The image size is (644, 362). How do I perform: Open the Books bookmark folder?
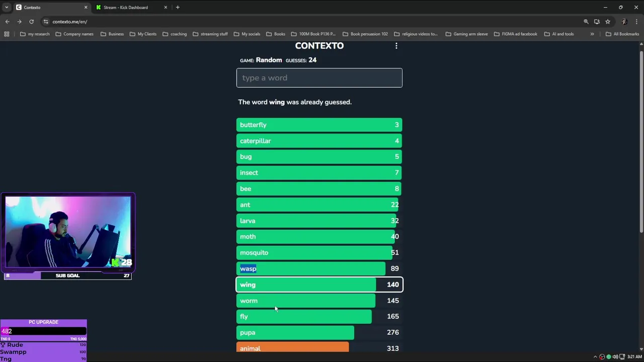click(x=276, y=34)
